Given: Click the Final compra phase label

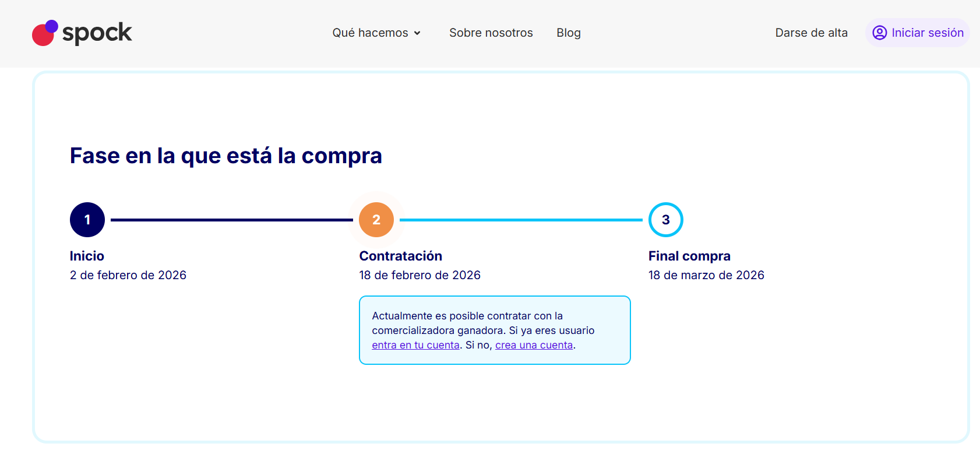Looking at the screenshot, I should click(689, 256).
